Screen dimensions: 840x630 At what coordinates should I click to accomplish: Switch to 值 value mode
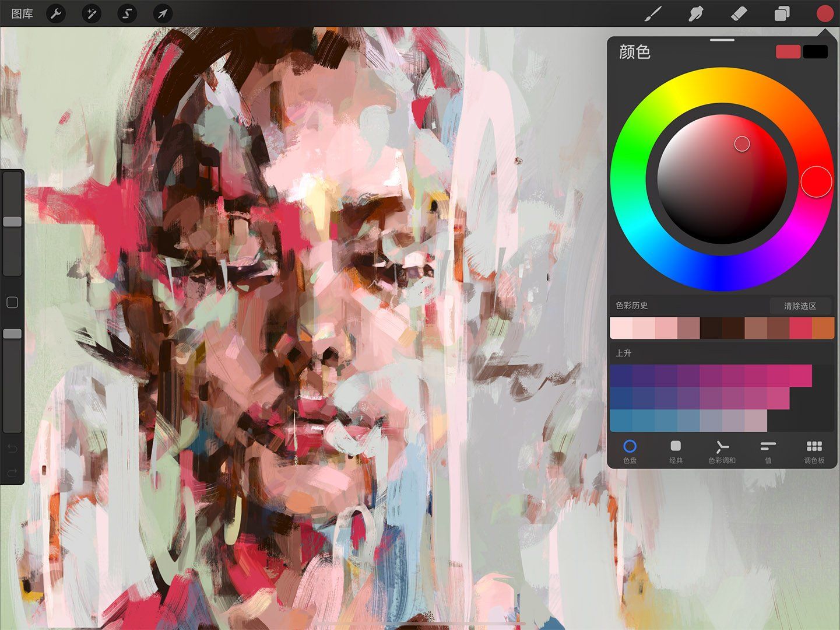tap(767, 451)
